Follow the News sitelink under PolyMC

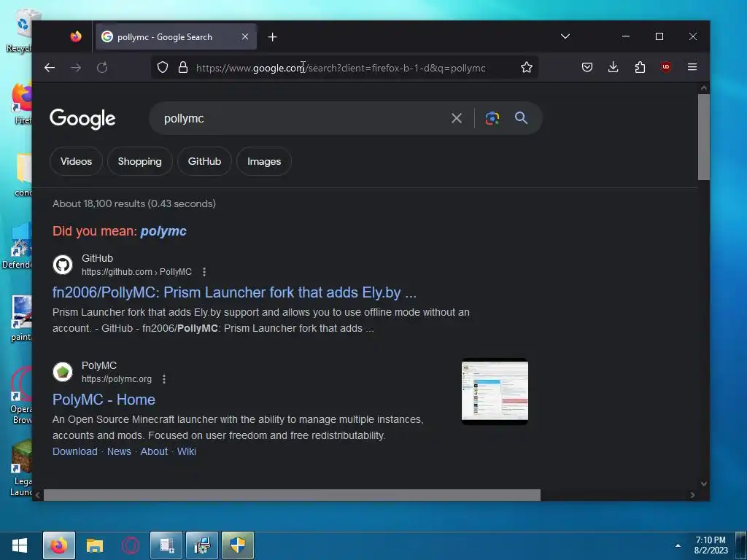[119, 451]
